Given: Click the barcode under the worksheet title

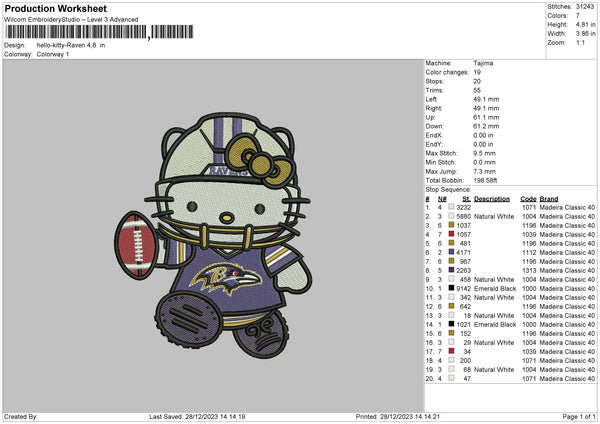Looking at the screenshot, I should [x=99, y=32].
